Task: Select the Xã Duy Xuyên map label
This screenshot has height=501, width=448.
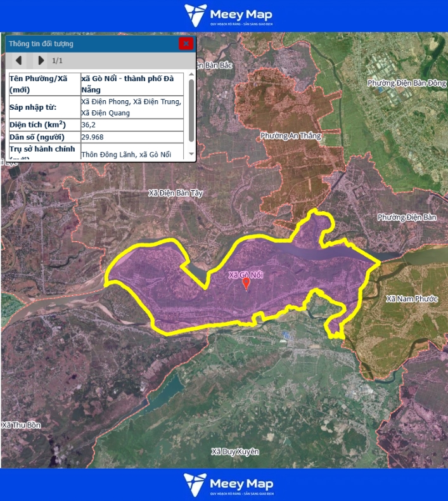Action: click(x=235, y=452)
